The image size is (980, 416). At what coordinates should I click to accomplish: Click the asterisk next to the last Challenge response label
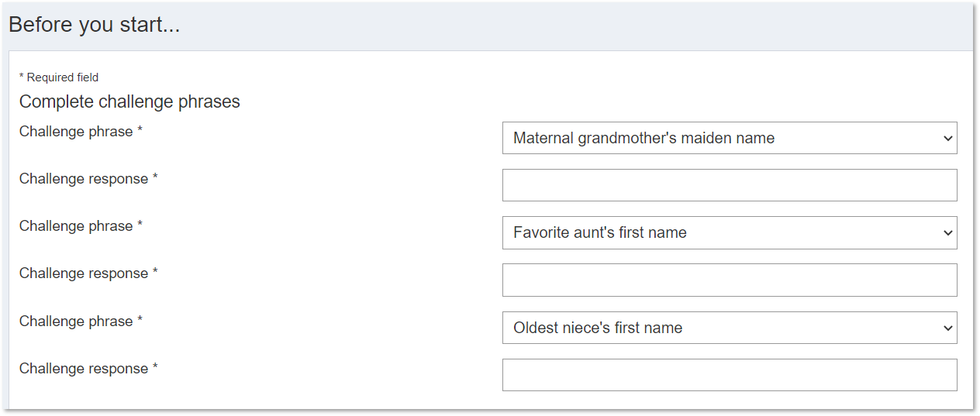[155, 367]
